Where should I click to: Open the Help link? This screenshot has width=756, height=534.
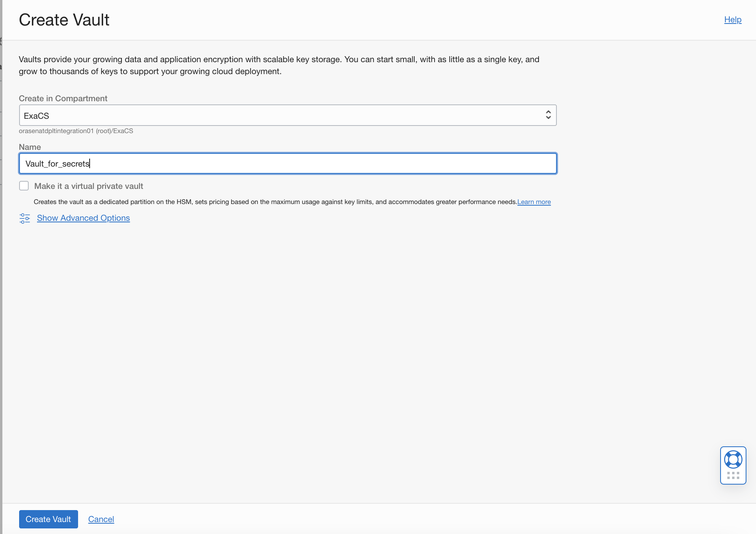(732, 20)
